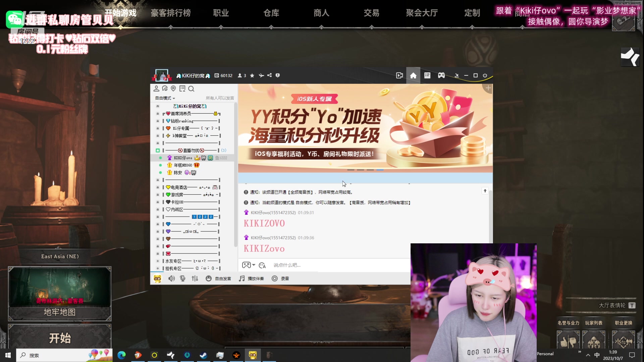Click the airplane invite icon in YY header
The width and height of the screenshot is (644, 362).
tap(261, 76)
